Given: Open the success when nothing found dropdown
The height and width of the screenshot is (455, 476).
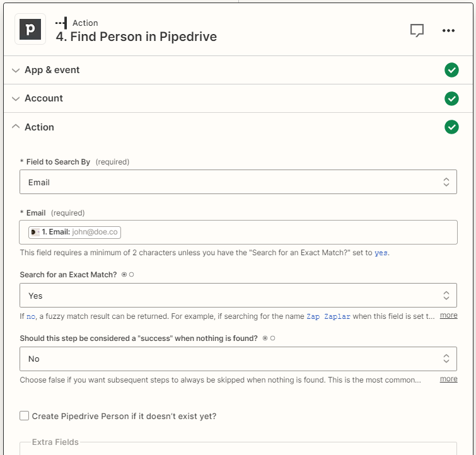Looking at the screenshot, I should 238,359.
